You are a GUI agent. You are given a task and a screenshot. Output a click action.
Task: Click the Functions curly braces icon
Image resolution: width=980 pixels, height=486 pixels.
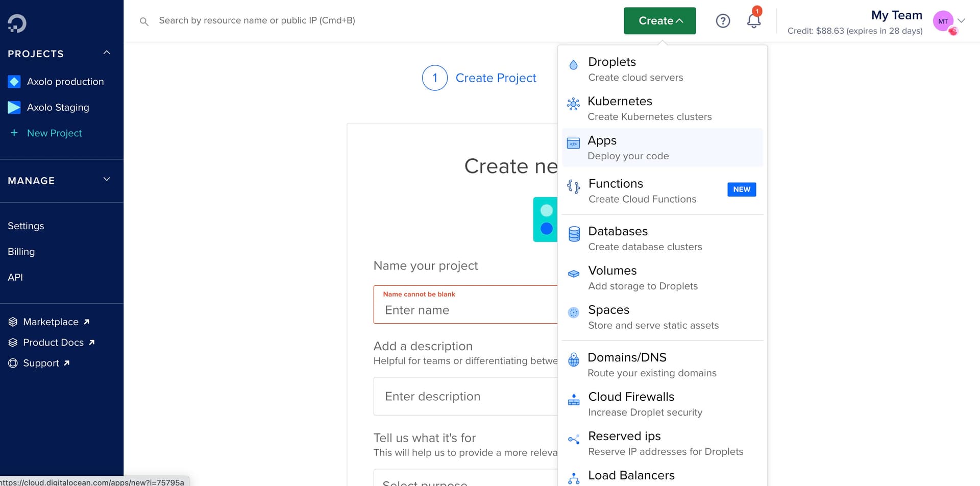(x=573, y=186)
